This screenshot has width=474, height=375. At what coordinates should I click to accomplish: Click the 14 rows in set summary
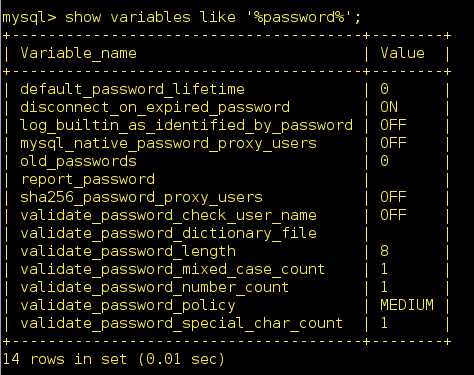pyautogui.click(x=114, y=359)
